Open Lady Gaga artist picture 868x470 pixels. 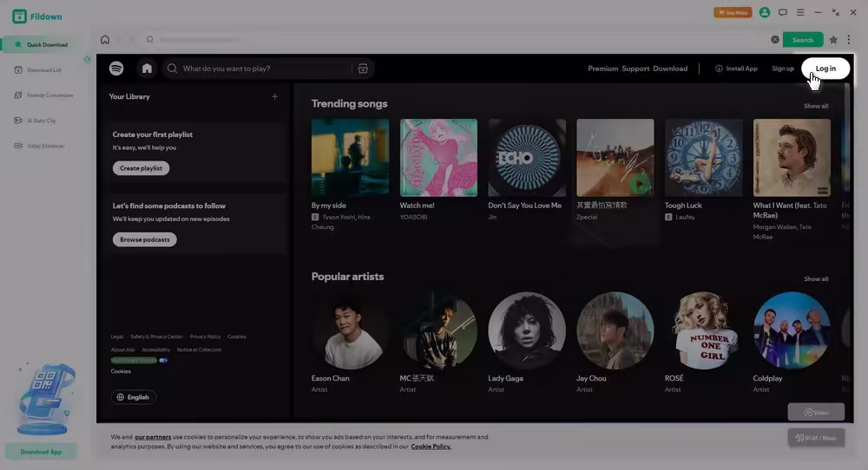(x=527, y=330)
